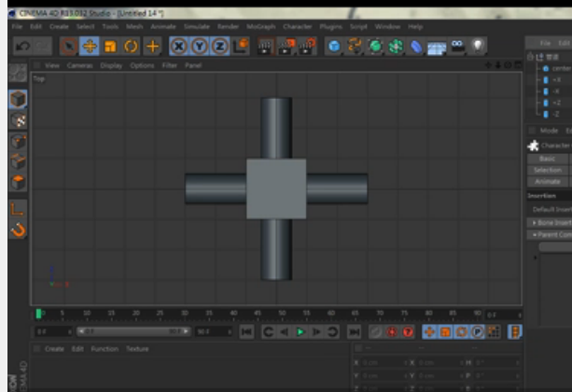
Task: Click Render Active View clapperboard
Action: (265, 47)
